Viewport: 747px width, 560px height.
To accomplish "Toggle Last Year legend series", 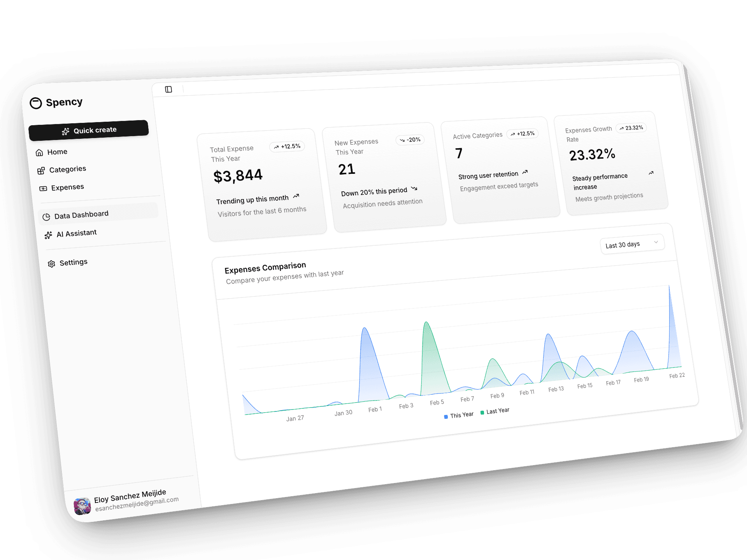I will pos(498,411).
